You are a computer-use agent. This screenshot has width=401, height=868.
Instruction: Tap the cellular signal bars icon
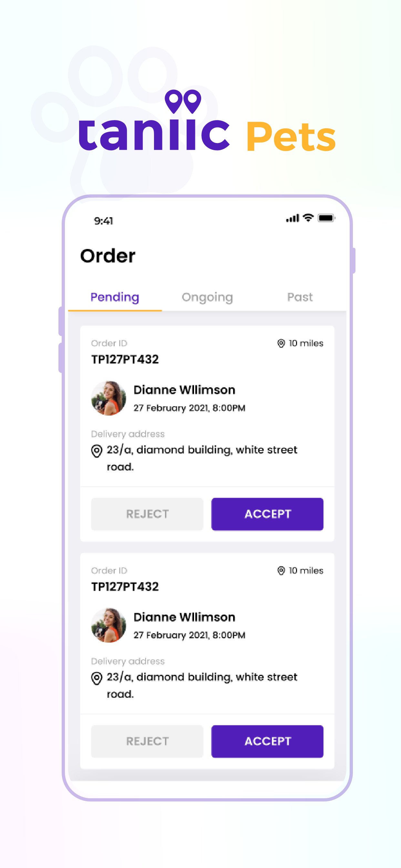point(293,218)
